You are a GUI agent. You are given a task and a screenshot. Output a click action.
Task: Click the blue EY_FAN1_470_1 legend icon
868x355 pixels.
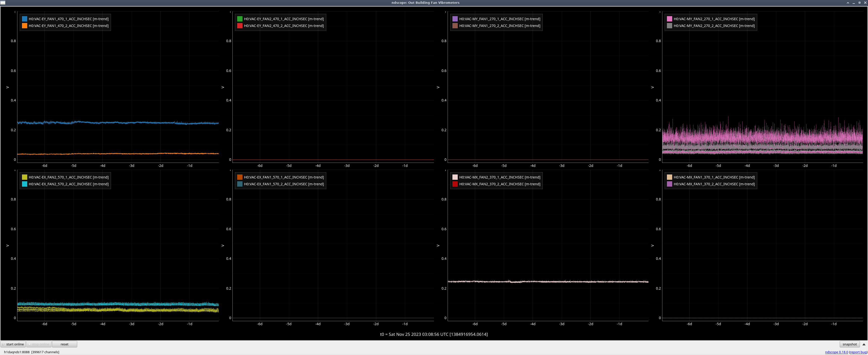point(24,19)
